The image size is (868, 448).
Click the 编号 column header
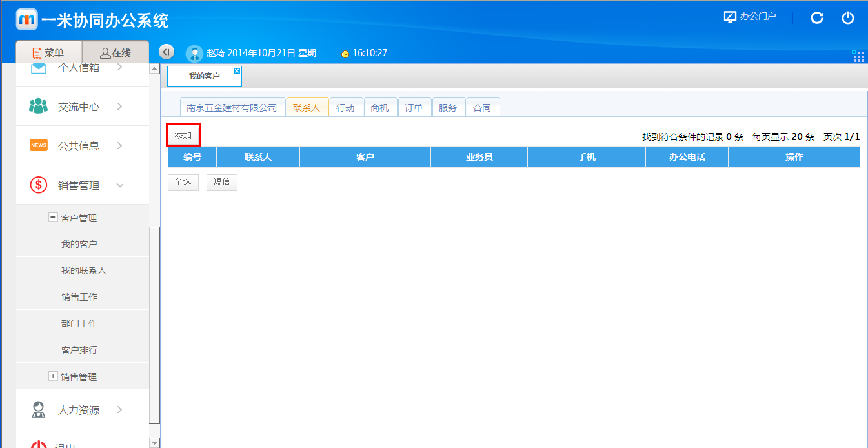[x=192, y=157]
